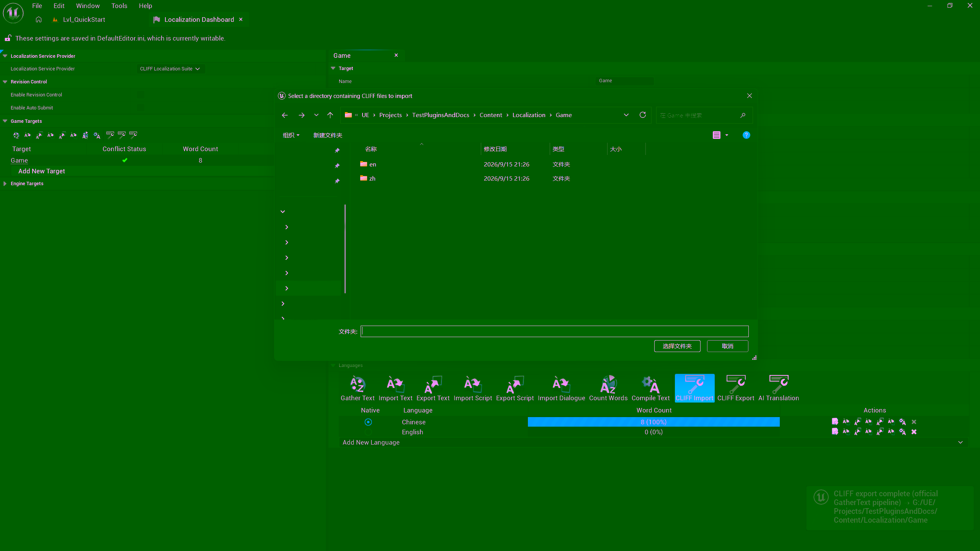
Task: Open view options dropdown in dialog
Action: pos(727,135)
